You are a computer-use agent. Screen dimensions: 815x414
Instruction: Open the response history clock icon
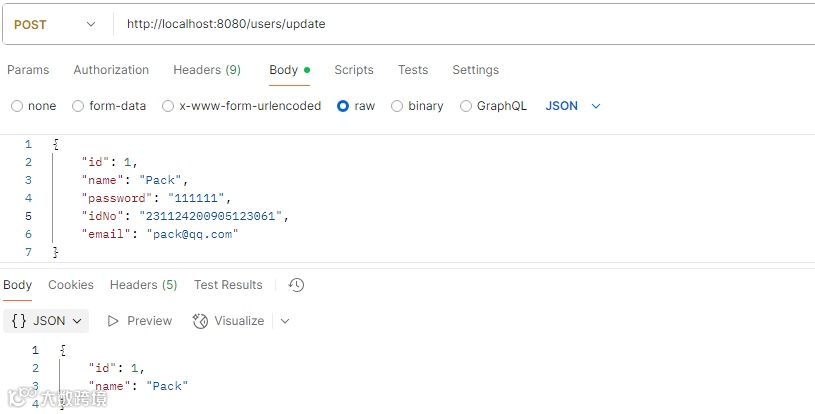pos(296,285)
